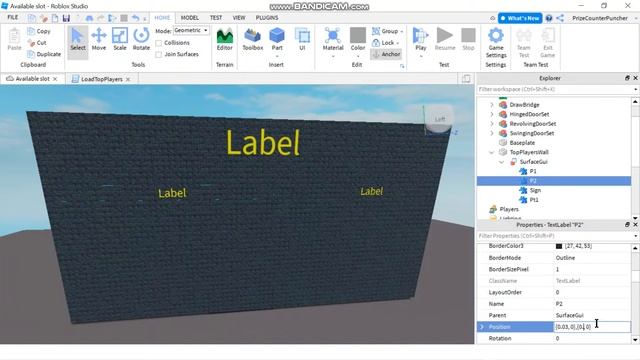The image size is (640, 360).
Task: Group the selected objects
Action: click(x=385, y=31)
